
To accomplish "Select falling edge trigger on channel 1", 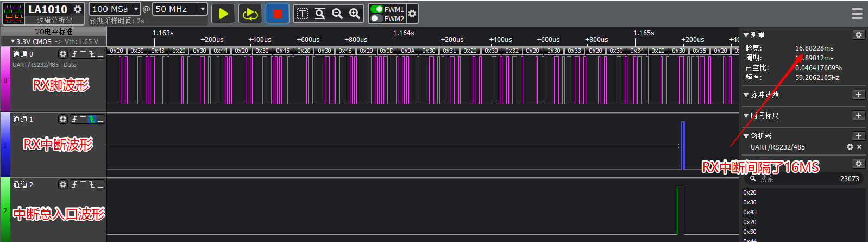I will point(92,119).
